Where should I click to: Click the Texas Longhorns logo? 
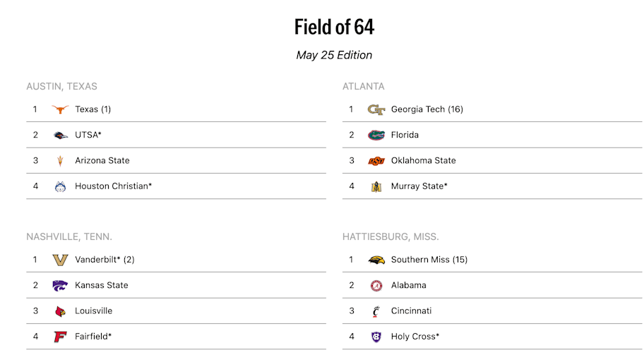coord(60,109)
